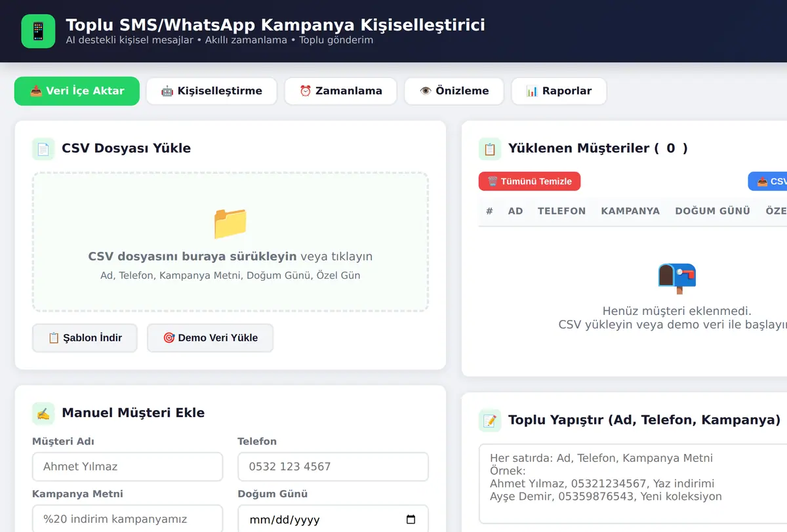Open the calendar picker in Doğum Günü
The width and height of the screenshot is (787, 532).
click(x=411, y=520)
